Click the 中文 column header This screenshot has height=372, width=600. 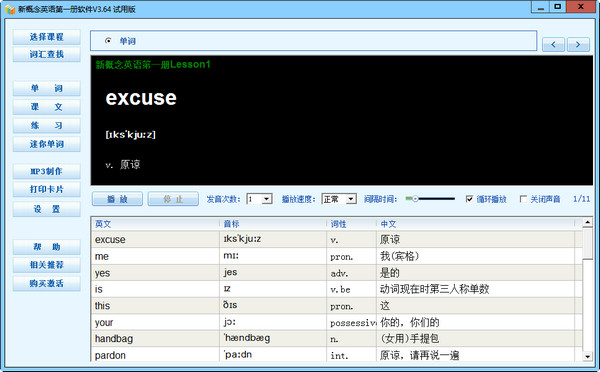(476, 224)
